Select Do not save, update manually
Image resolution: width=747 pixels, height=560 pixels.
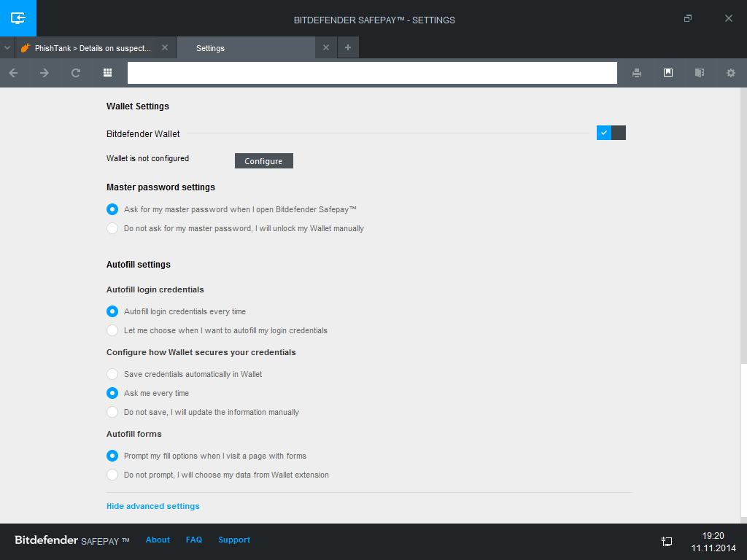pyautogui.click(x=112, y=412)
